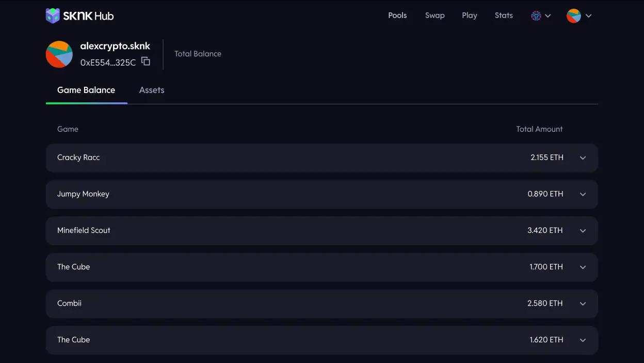This screenshot has height=363, width=644.
Task: Click the SKNK Hub logo
Action: point(79,15)
